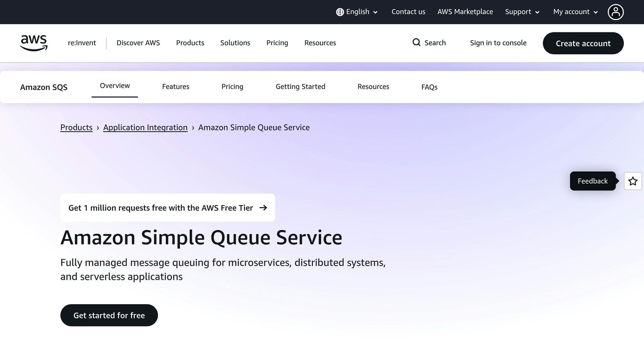This screenshot has width=644, height=362.
Task: Click Sign in to console
Action: [x=498, y=42]
